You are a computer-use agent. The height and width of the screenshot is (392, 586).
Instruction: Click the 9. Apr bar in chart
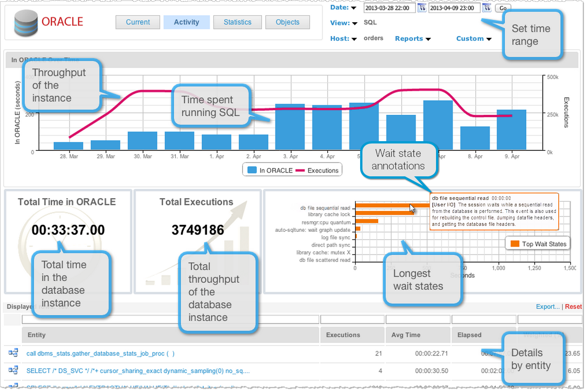point(511,130)
